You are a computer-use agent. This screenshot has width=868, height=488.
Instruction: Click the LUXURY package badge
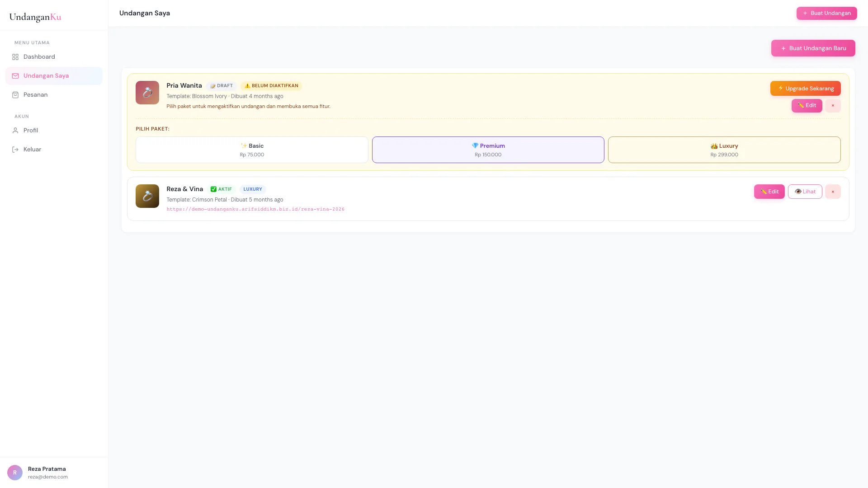(x=253, y=189)
